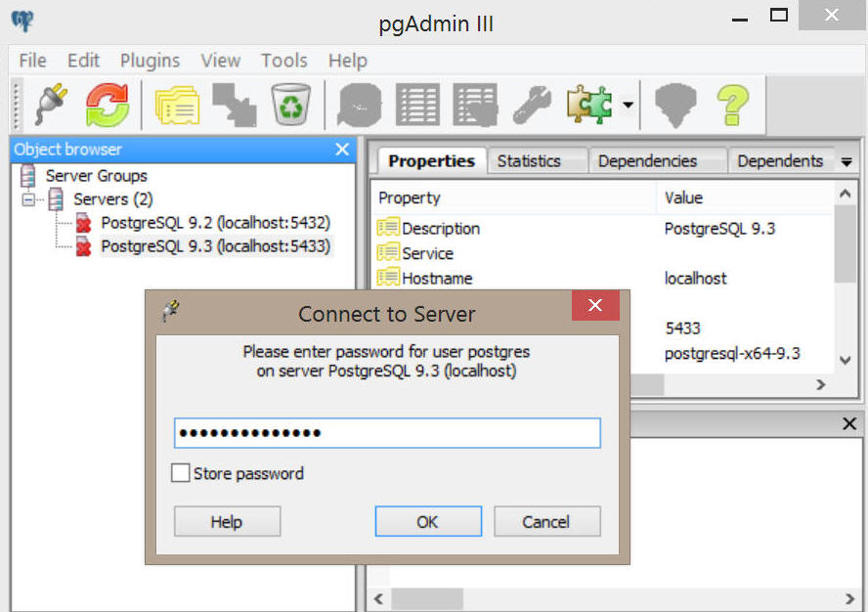This screenshot has height=612, width=868.
Task: Click properties vertical scrollbar down arrow
Action: pyautogui.click(x=846, y=360)
